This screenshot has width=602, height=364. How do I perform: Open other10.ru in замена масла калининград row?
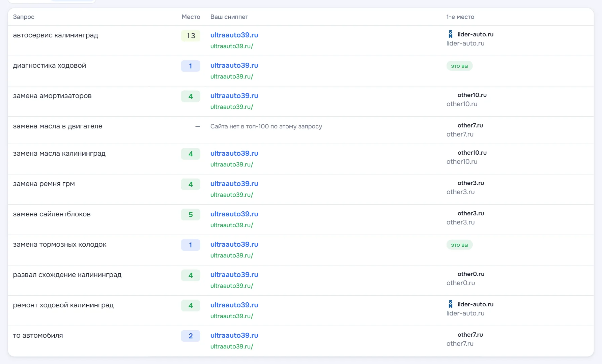pos(472,153)
